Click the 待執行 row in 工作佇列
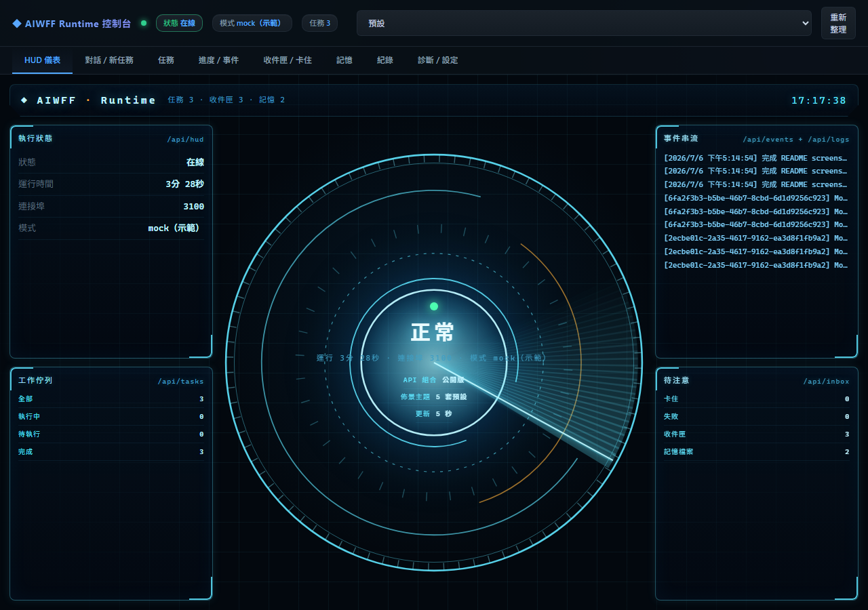 coord(111,434)
